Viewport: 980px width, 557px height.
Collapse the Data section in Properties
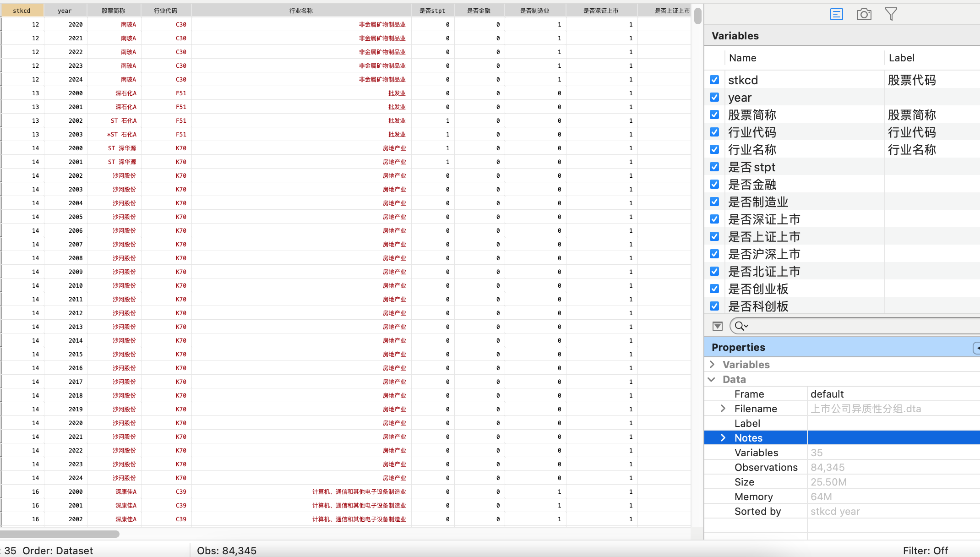(712, 379)
